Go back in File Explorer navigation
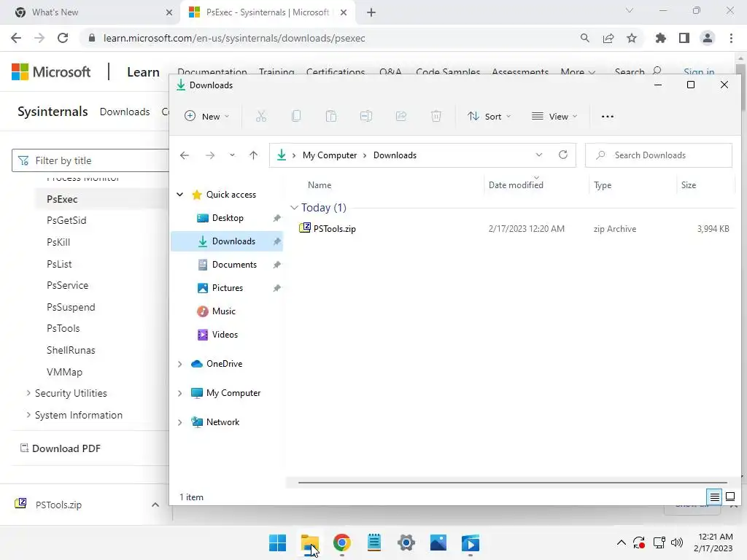Viewport: 747px width, 560px height. coord(185,155)
